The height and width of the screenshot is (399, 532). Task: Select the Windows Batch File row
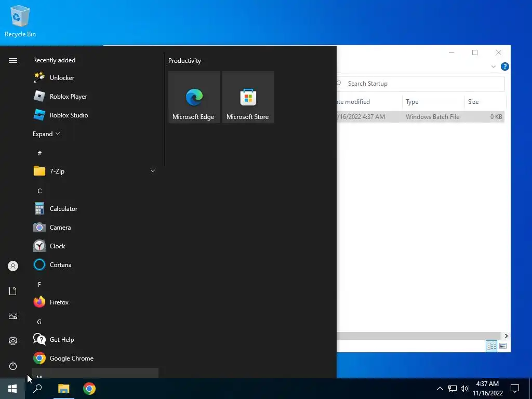(420, 117)
